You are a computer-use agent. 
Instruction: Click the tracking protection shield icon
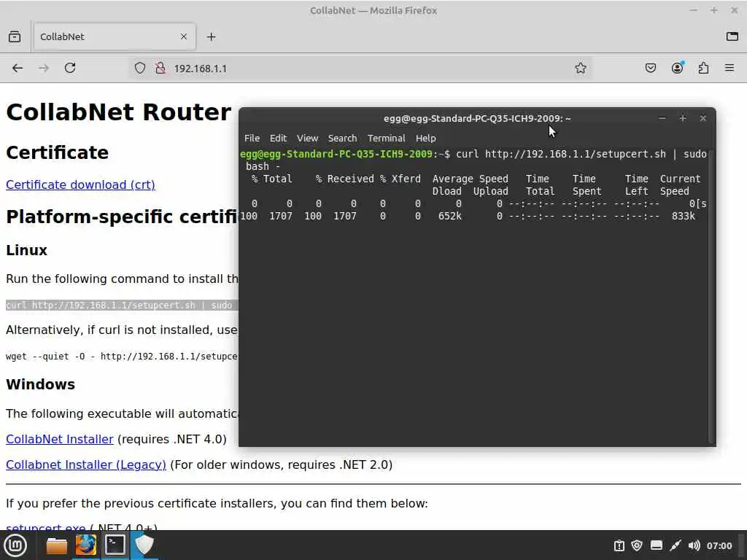139,68
